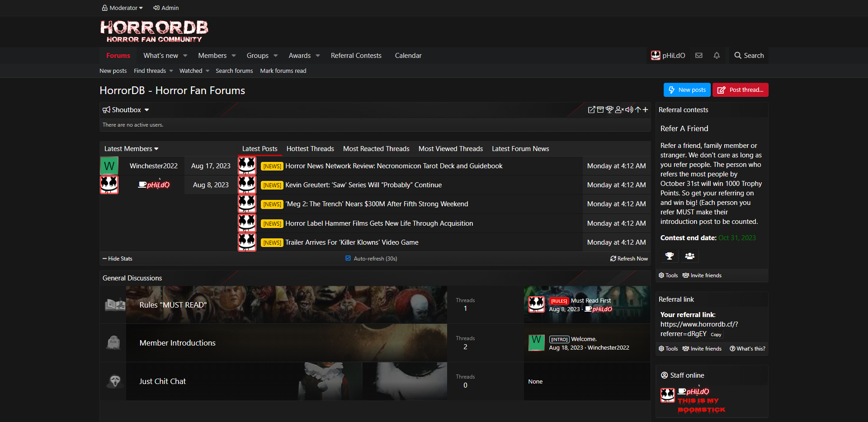Screen dimensions: 868x422
Task: Expand the Moderator menu at top
Action: coord(123,8)
